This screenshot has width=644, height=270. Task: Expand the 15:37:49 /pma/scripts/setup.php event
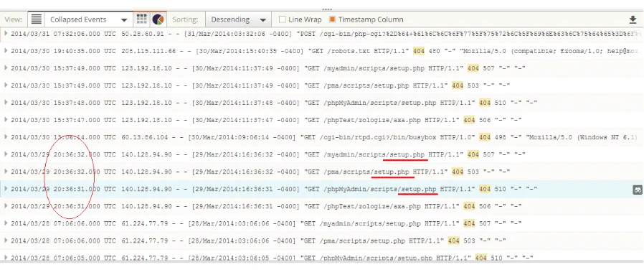pyautogui.click(x=6, y=85)
